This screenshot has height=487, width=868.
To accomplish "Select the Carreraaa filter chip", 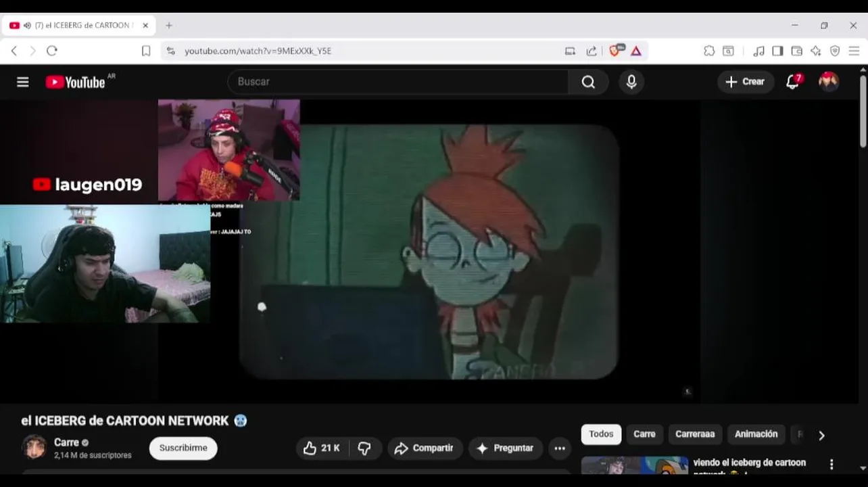I will (695, 434).
